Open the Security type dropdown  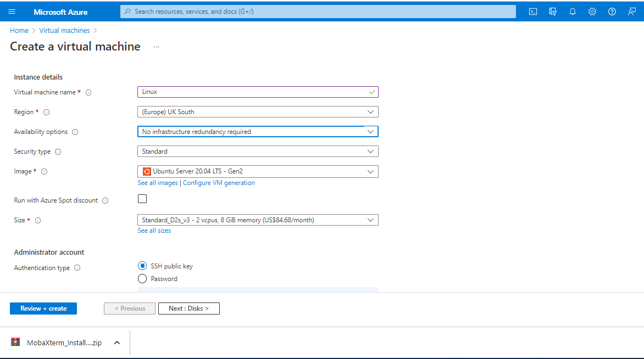(x=258, y=152)
